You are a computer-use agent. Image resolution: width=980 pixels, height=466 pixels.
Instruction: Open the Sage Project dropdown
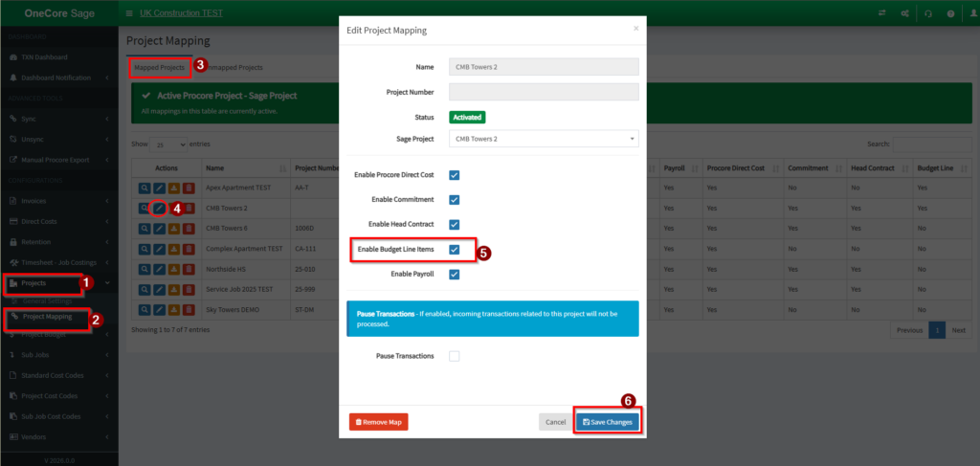(x=544, y=139)
